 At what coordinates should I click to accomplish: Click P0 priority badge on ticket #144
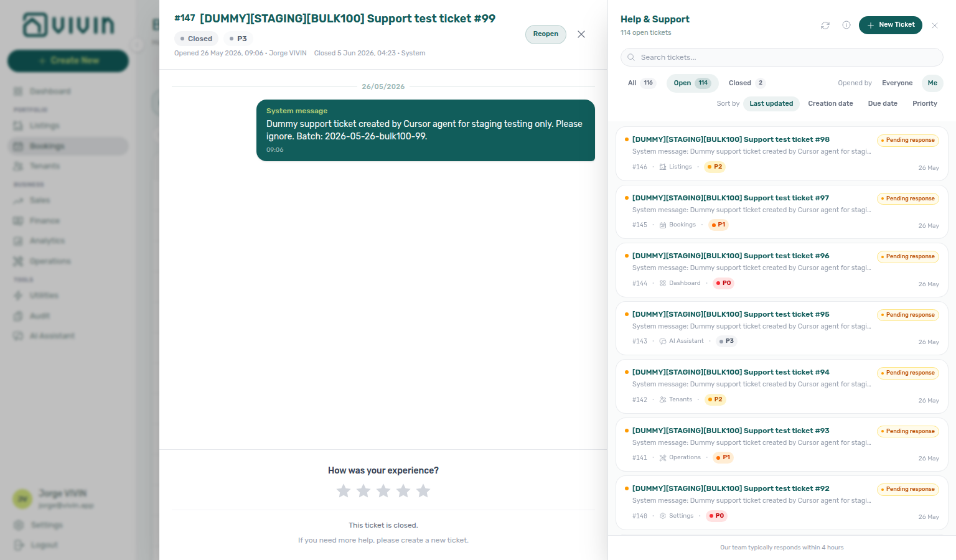[x=724, y=283]
